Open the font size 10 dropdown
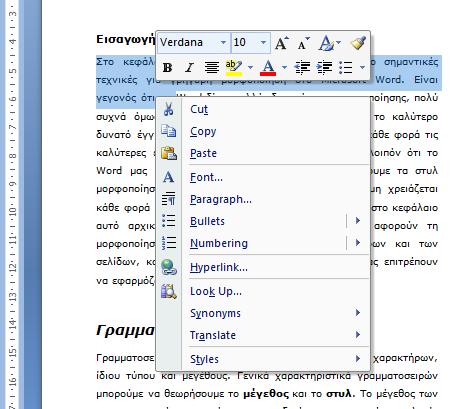 [263, 43]
